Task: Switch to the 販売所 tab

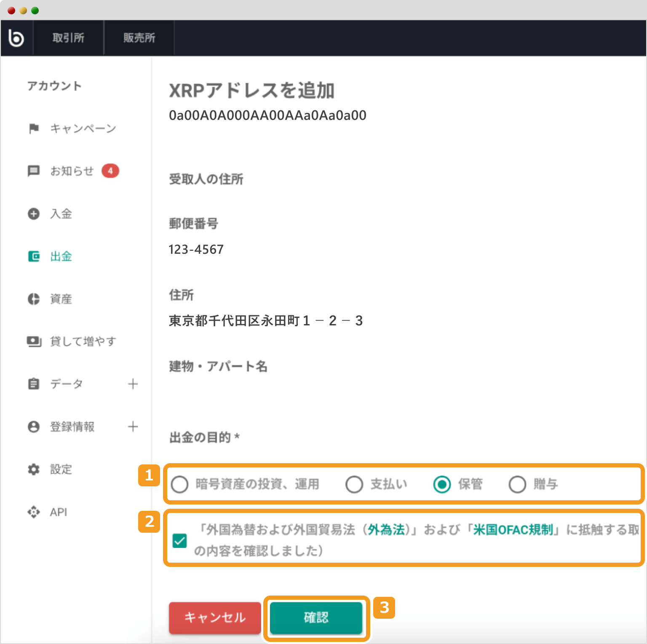Action: 139,38
